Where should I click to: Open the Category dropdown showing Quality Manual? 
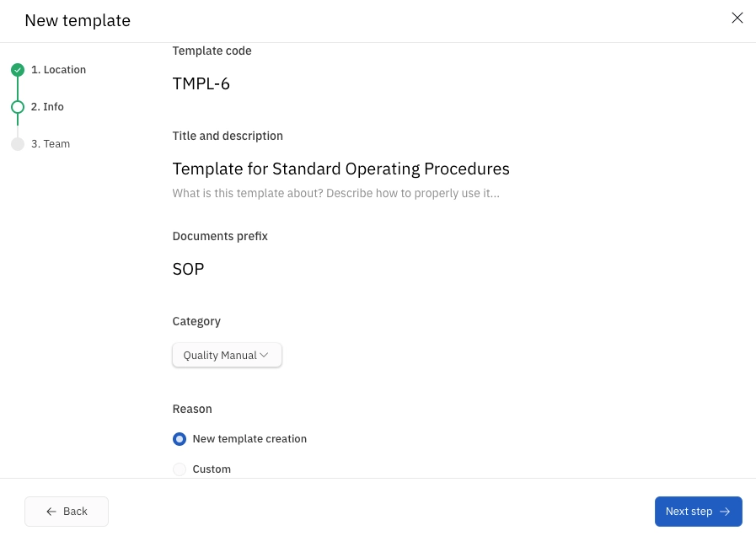click(226, 355)
